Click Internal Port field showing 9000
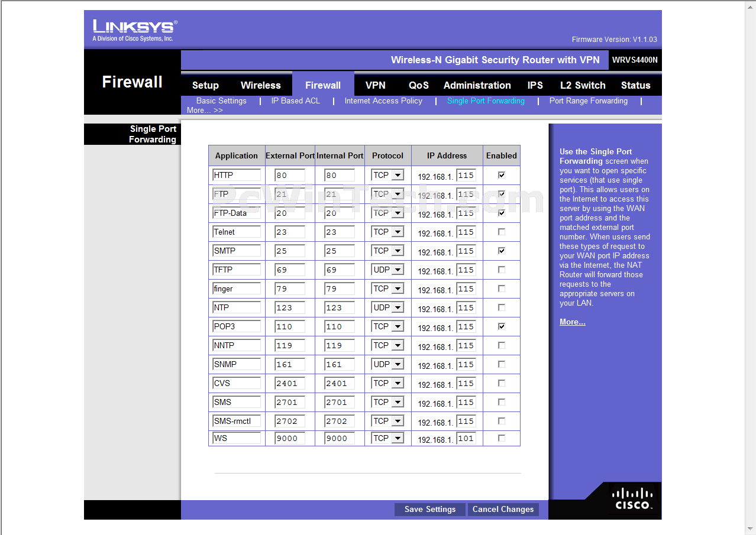Viewport: 756px width, 535px height. point(340,438)
